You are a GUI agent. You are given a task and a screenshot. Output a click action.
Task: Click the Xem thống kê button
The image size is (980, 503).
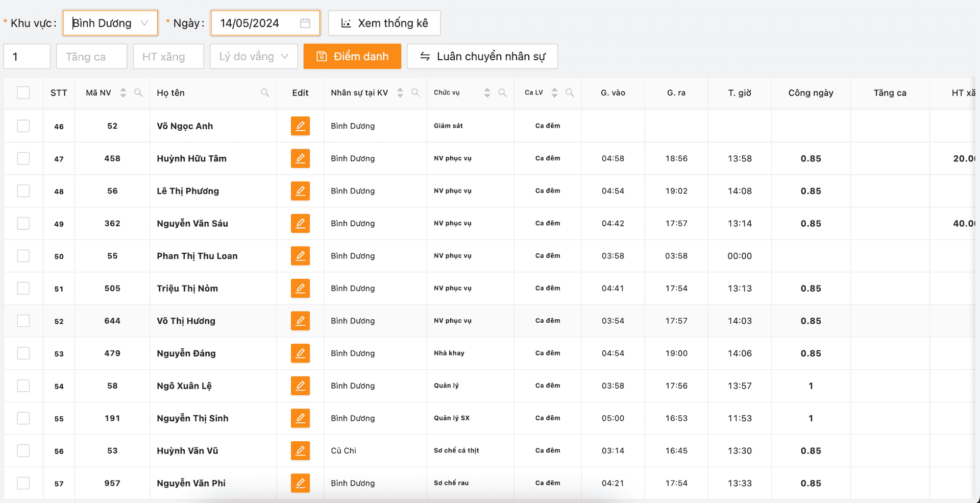tap(384, 23)
